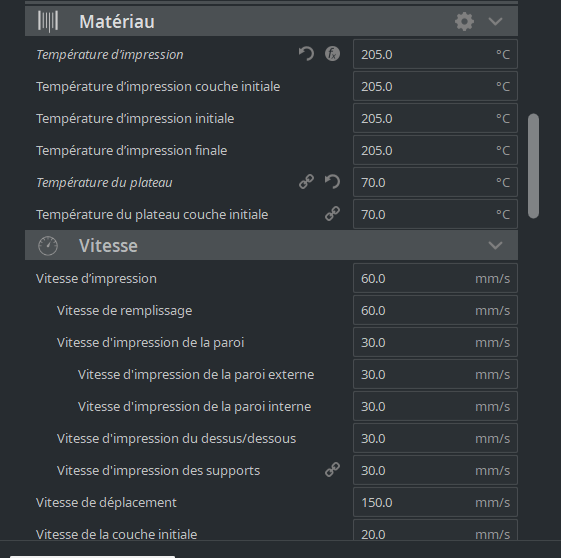
Task: Edit Température d'impression value field
Action: [435, 54]
